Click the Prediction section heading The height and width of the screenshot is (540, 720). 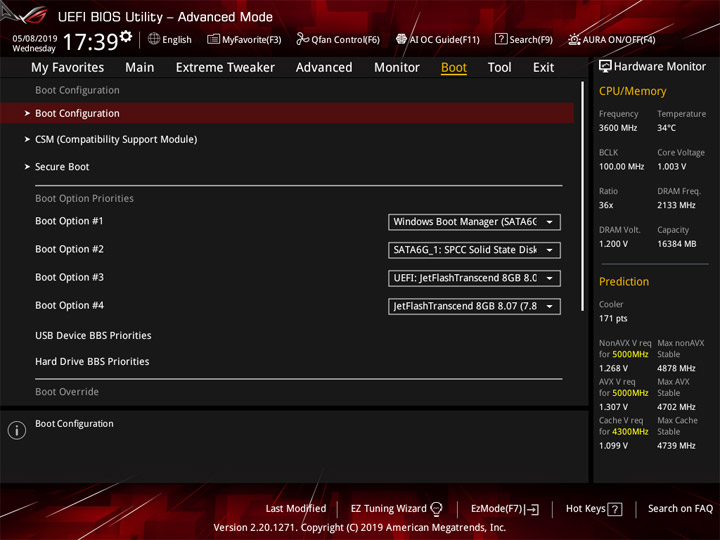(624, 281)
